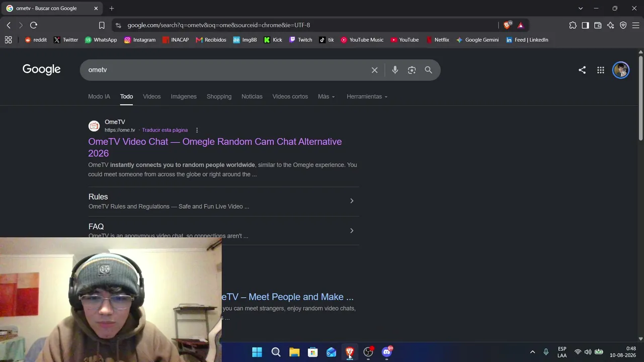Open the Google account profile picture
Viewport: 644px width, 362px height.
[621, 70]
